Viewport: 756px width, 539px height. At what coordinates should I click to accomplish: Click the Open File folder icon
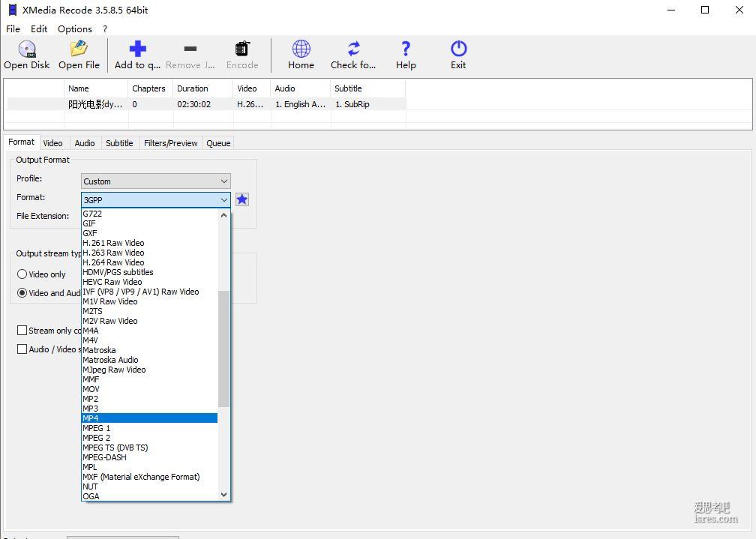click(79, 49)
